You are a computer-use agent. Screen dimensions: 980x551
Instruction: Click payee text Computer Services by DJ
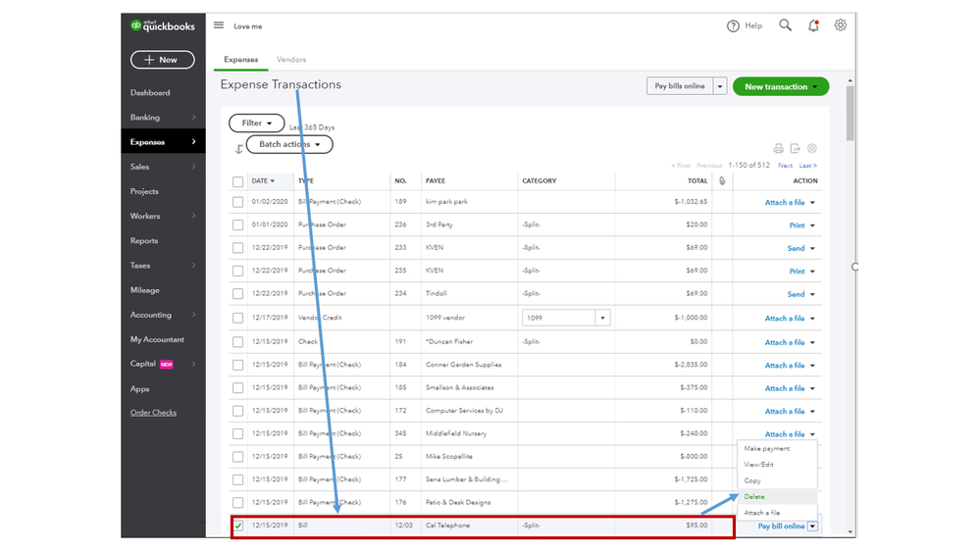[464, 411]
